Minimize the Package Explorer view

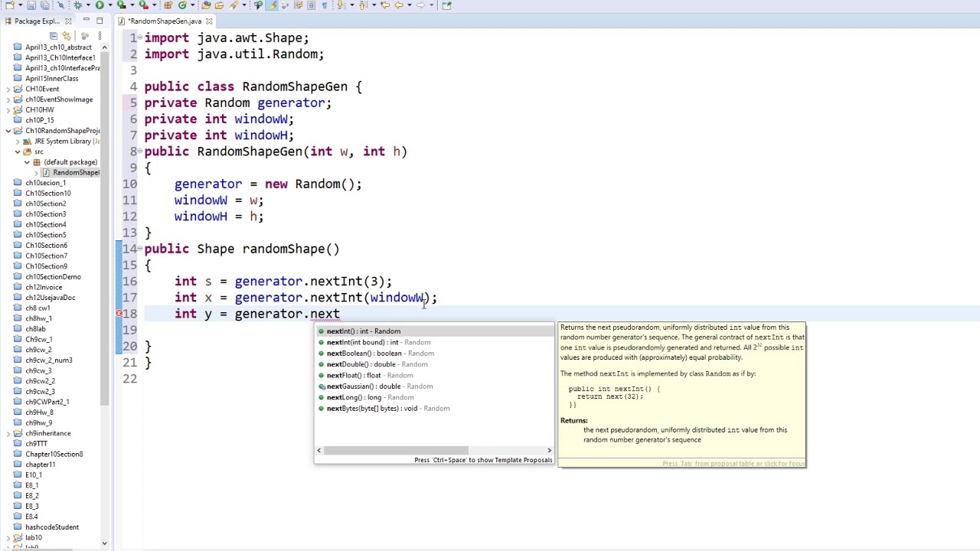(x=87, y=20)
